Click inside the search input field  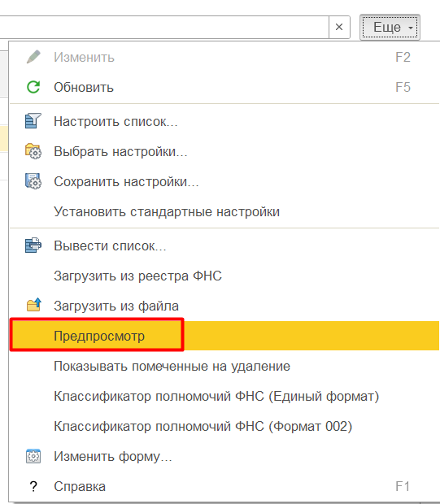pyautogui.click(x=164, y=27)
